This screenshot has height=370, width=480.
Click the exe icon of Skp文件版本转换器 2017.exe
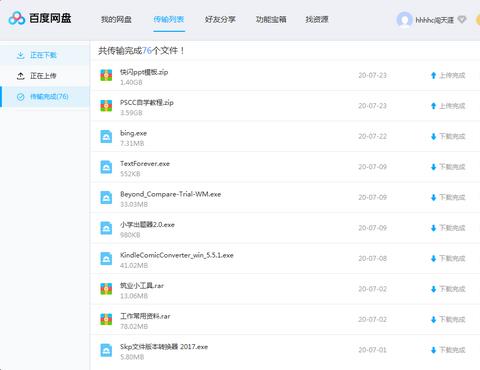pyautogui.click(x=106, y=350)
